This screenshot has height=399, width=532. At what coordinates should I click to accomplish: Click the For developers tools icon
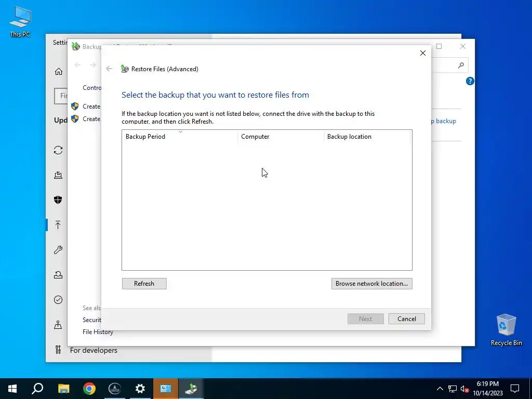click(x=58, y=350)
